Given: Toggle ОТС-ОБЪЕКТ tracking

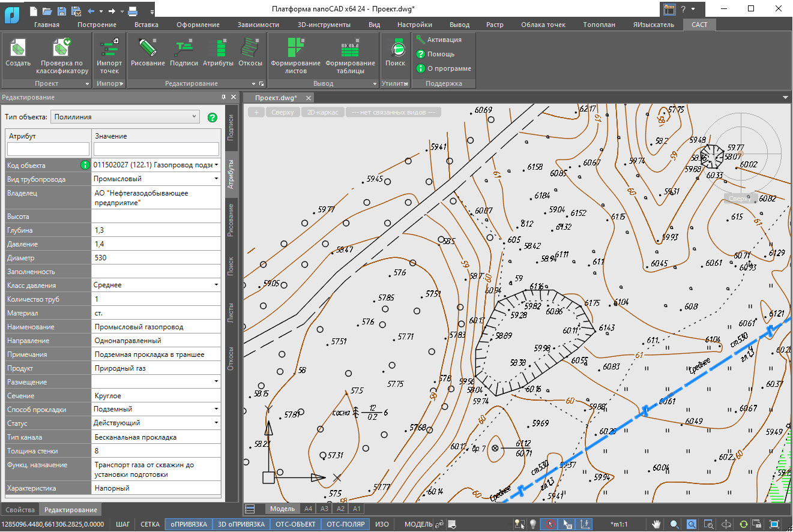Looking at the screenshot, I should tap(295, 524).
